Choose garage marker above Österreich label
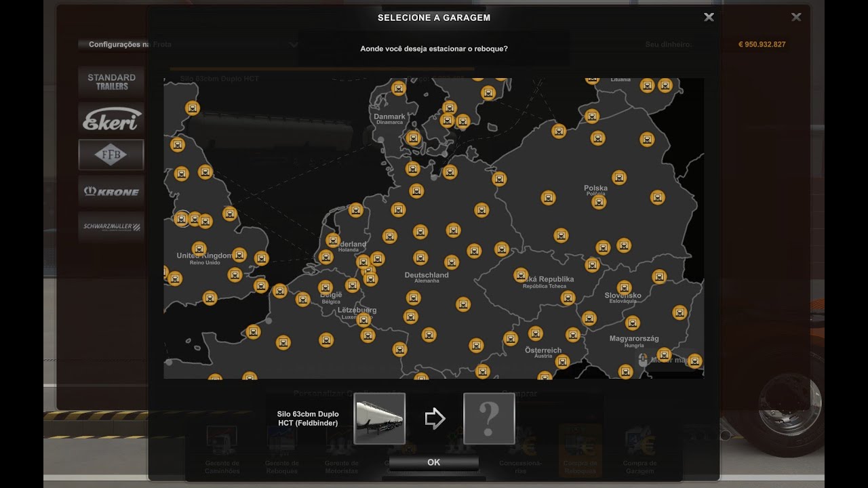Viewport: 868px width, 488px height. (x=536, y=333)
